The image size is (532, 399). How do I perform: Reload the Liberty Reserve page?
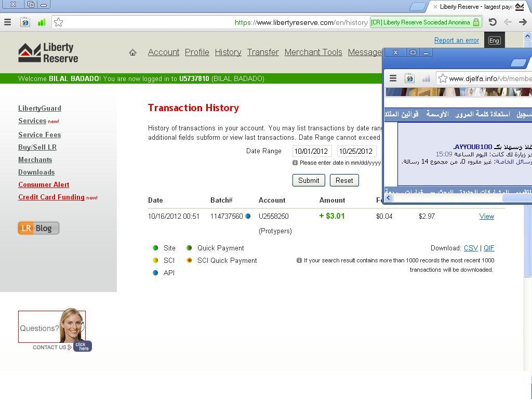[493, 22]
